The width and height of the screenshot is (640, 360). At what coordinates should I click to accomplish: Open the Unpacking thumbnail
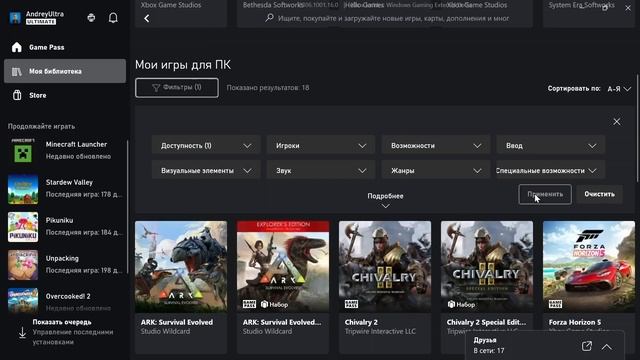click(x=23, y=265)
